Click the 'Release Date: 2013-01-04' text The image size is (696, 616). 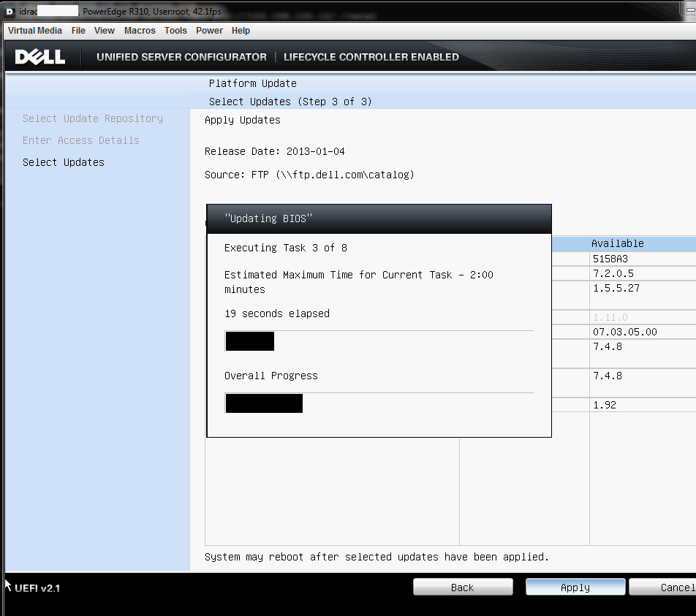[275, 151]
